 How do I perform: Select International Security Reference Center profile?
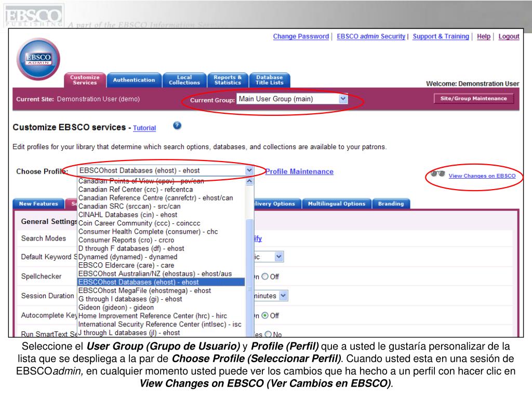(x=161, y=324)
